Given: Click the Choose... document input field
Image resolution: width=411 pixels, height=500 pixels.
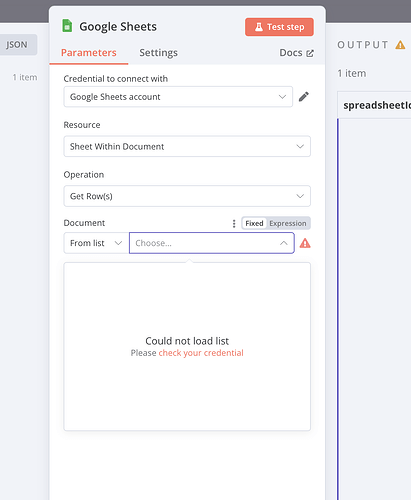Looking at the screenshot, I should [x=211, y=243].
